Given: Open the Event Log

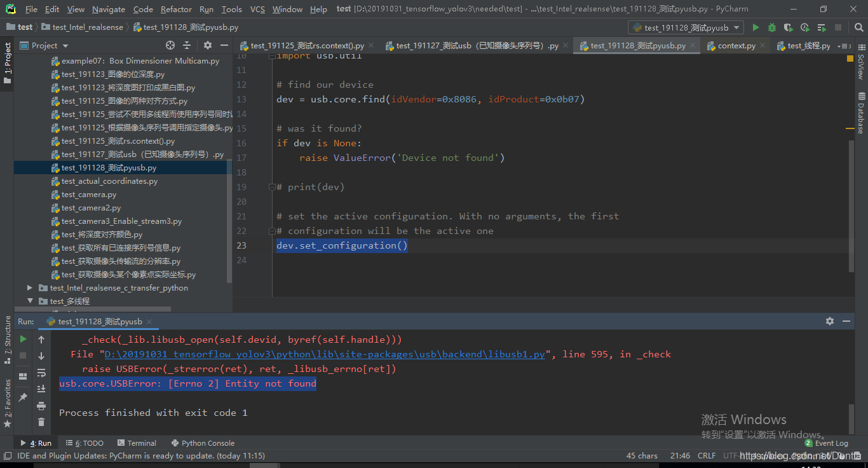Looking at the screenshot, I should 827,443.
